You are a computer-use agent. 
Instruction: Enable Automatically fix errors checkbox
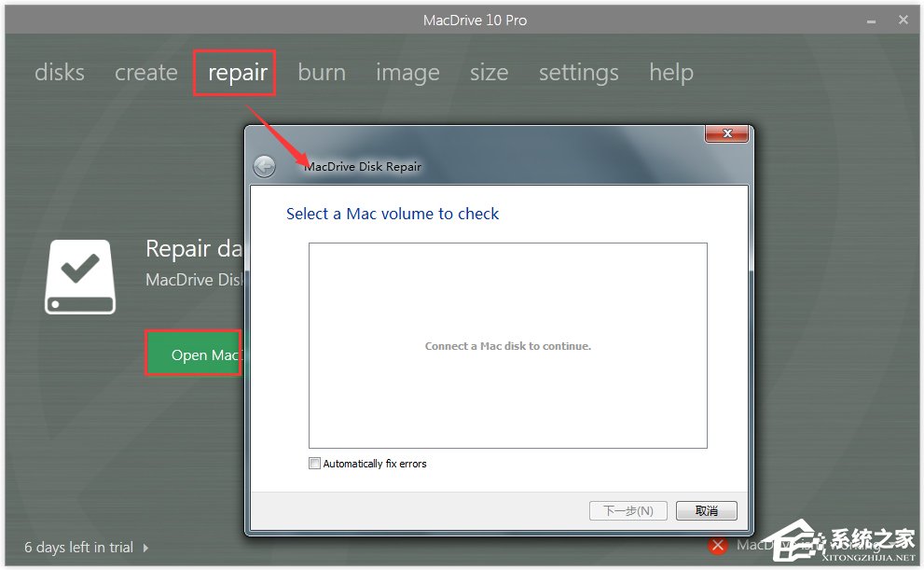tap(314, 464)
